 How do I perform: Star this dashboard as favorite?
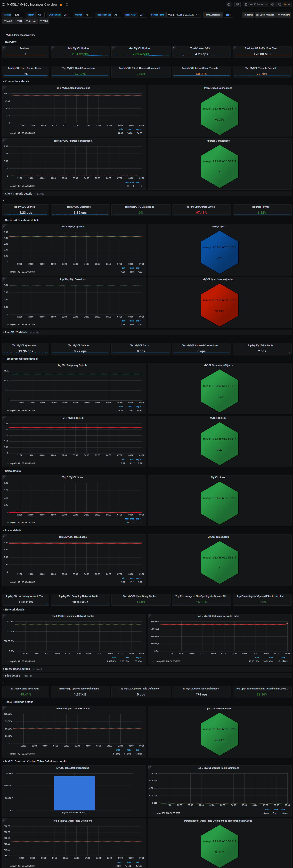click(61, 5)
